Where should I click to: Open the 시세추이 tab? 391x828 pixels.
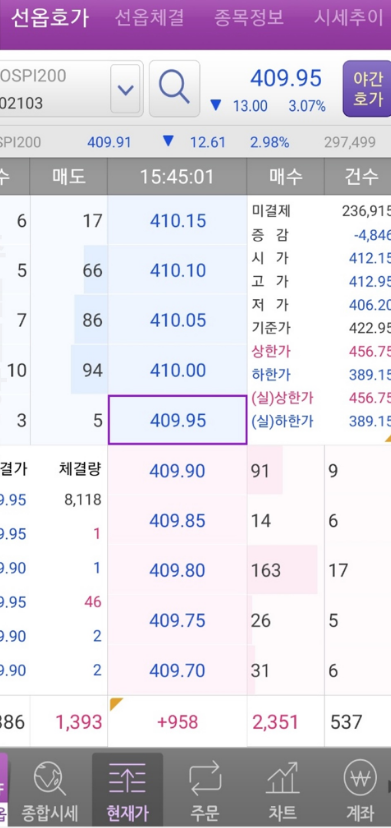pyautogui.click(x=349, y=18)
